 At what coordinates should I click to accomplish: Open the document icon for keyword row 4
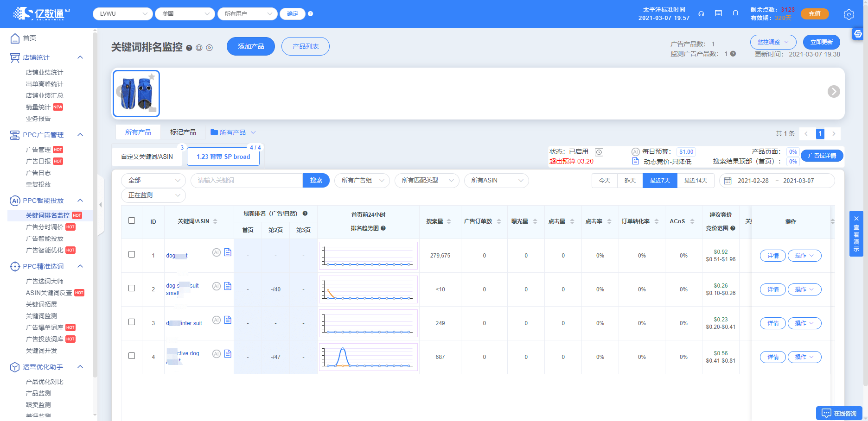point(228,354)
